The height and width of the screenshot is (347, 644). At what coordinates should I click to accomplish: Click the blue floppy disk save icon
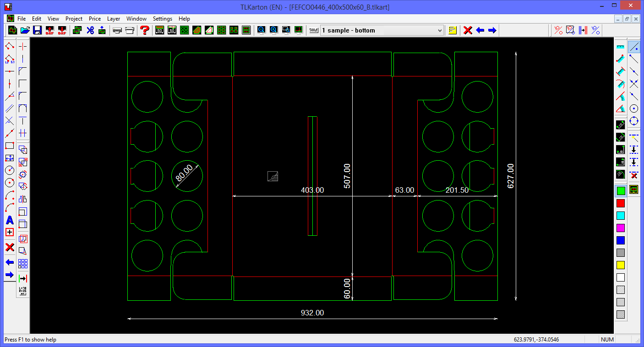38,30
